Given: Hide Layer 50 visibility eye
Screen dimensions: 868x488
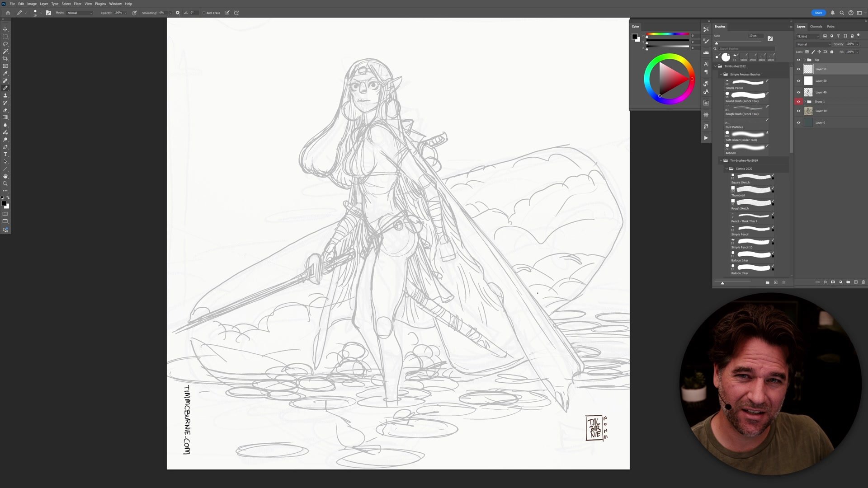Looking at the screenshot, I should pos(798,81).
